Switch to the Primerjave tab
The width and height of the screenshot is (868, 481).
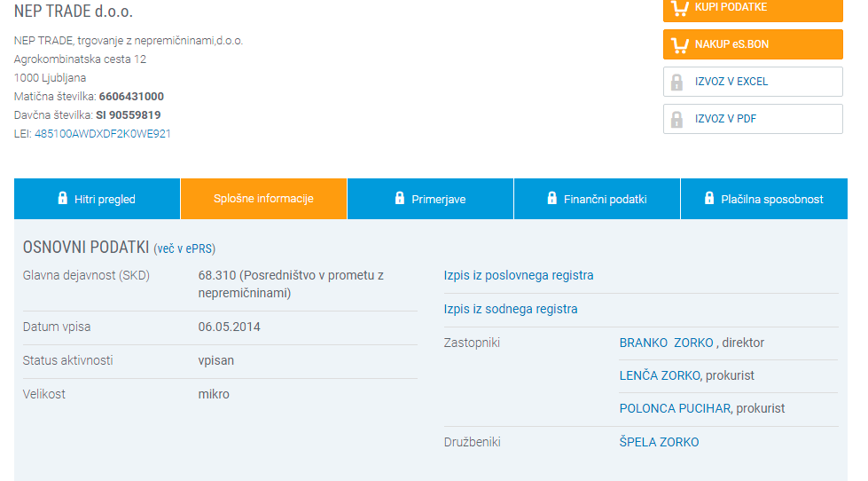pos(438,199)
